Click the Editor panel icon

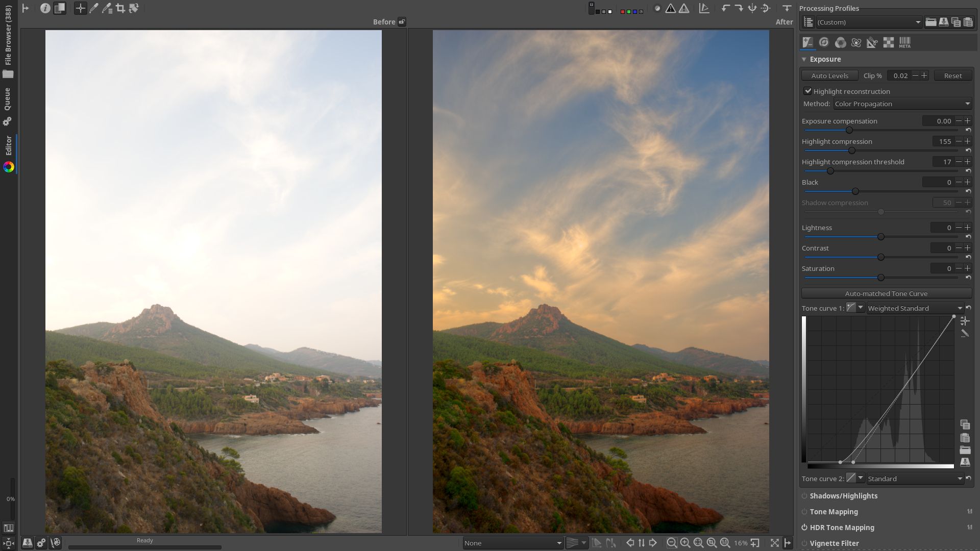[9, 167]
